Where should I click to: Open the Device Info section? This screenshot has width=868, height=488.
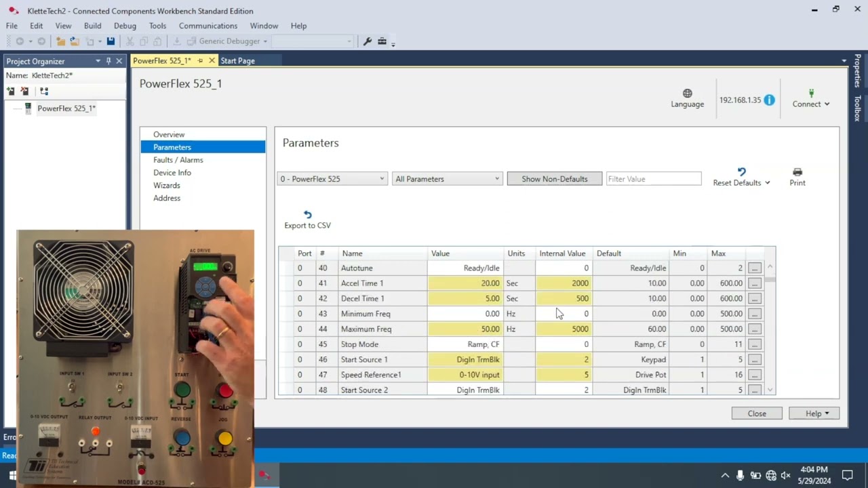pyautogui.click(x=172, y=173)
